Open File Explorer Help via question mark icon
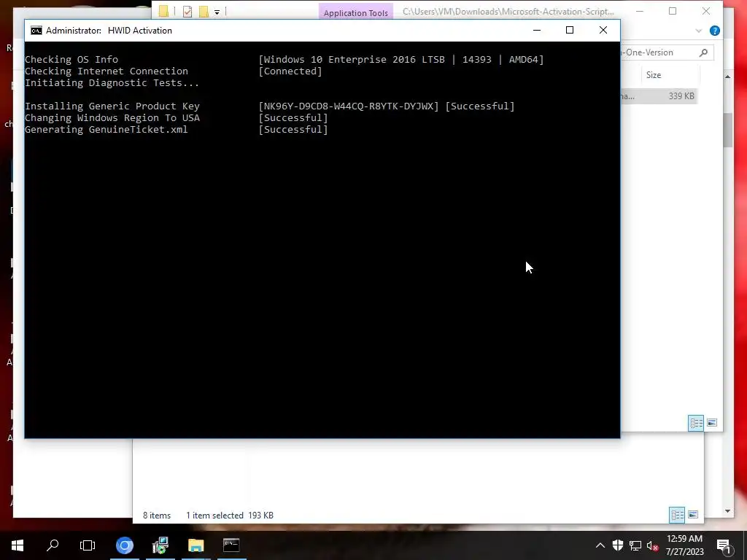 click(715, 31)
